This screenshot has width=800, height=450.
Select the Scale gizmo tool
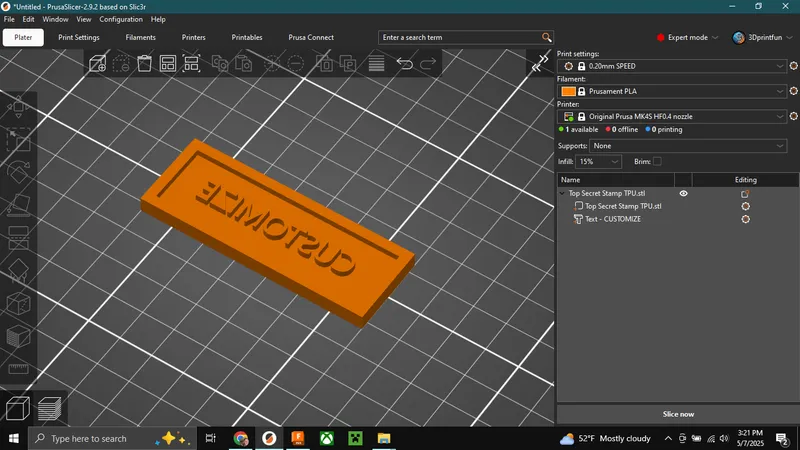coord(18,140)
